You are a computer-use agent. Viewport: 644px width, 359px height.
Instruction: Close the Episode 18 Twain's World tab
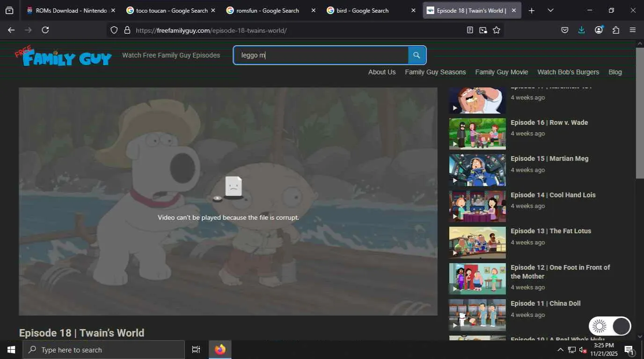tap(514, 10)
